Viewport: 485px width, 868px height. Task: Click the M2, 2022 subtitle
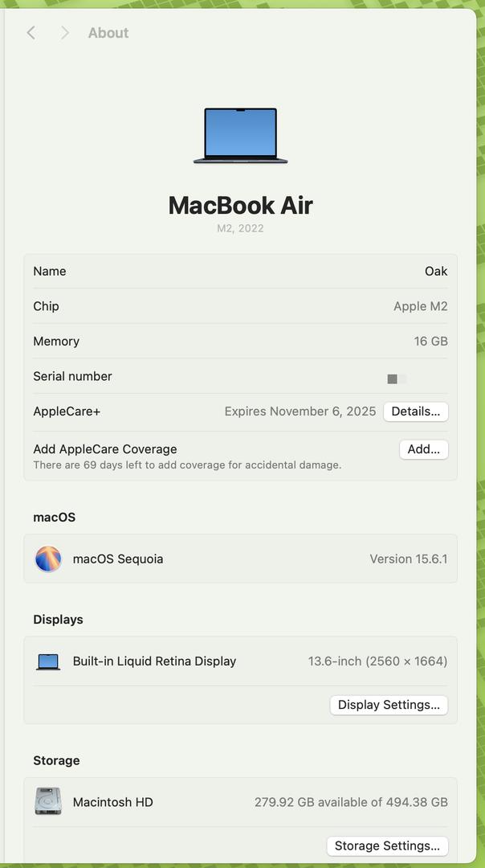pos(241,228)
